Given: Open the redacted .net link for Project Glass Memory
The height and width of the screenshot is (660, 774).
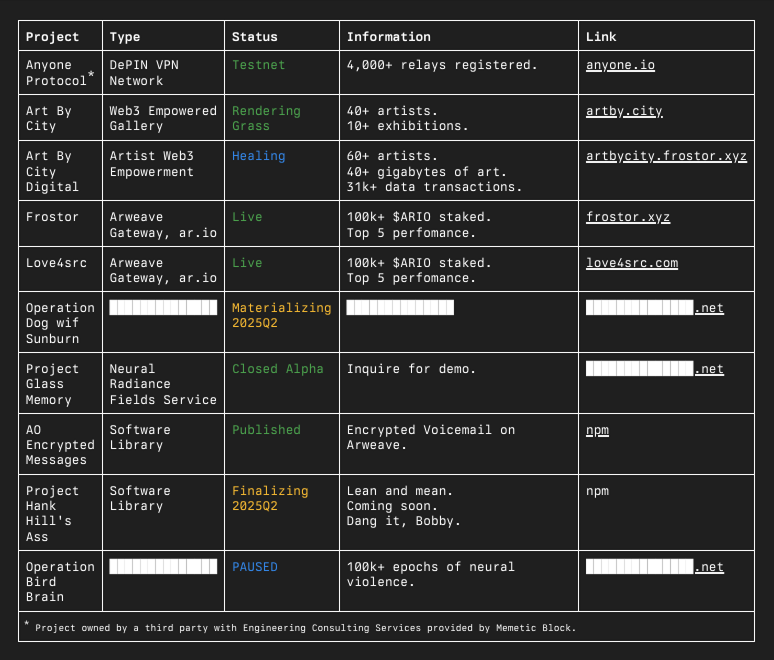Looking at the screenshot, I should point(655,369).
